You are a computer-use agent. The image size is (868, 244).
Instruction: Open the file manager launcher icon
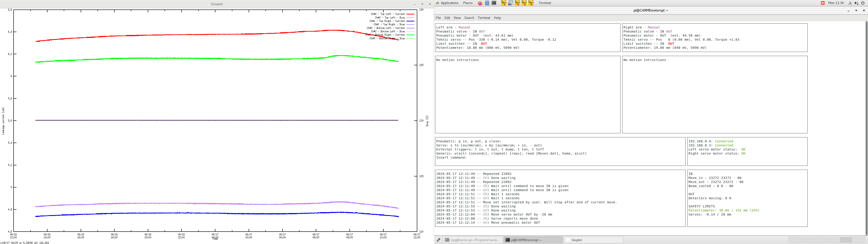487,3
